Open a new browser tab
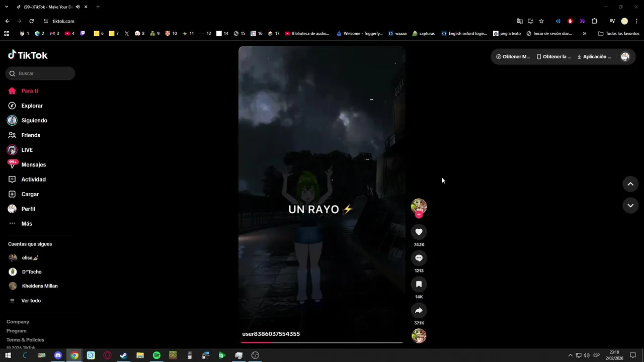Screen dimensions: 644x362 tap(98, 7)
